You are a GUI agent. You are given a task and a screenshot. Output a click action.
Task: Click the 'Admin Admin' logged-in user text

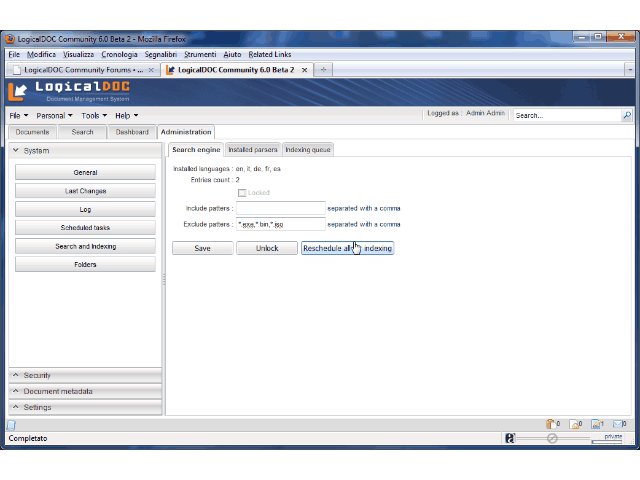[485, 113]
